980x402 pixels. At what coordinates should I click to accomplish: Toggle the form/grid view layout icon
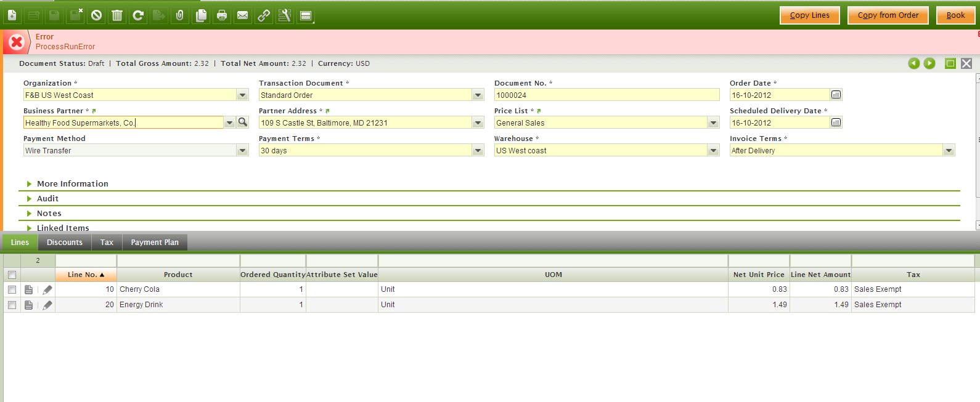(x=306, y=15)
